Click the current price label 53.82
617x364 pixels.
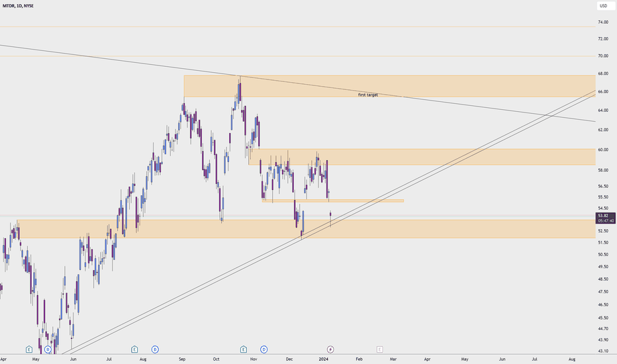(603, 216)
